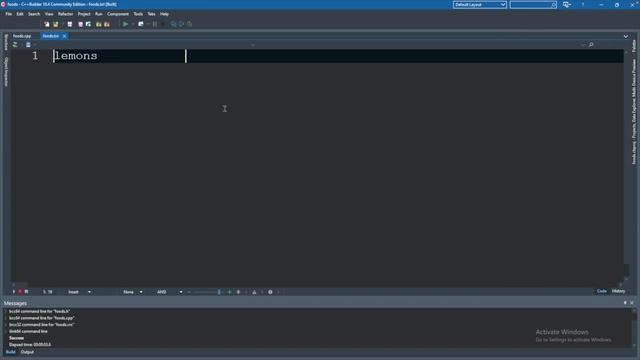Click the editor toolbar bookmark icon
Image resolution: width=640 pixels, height=360 pixels.
coord(28,44)
